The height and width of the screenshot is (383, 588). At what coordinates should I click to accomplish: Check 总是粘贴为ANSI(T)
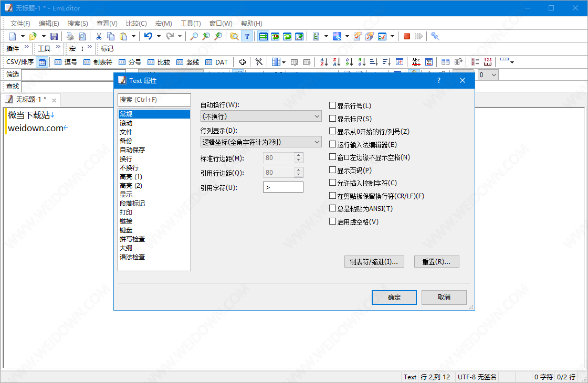(x=333, y=208)
